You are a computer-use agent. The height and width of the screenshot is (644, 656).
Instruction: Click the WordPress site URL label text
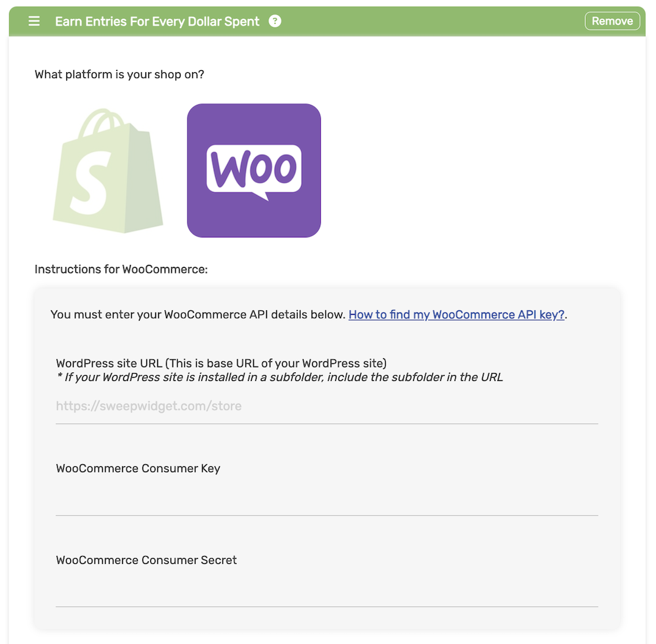point(221,363)
